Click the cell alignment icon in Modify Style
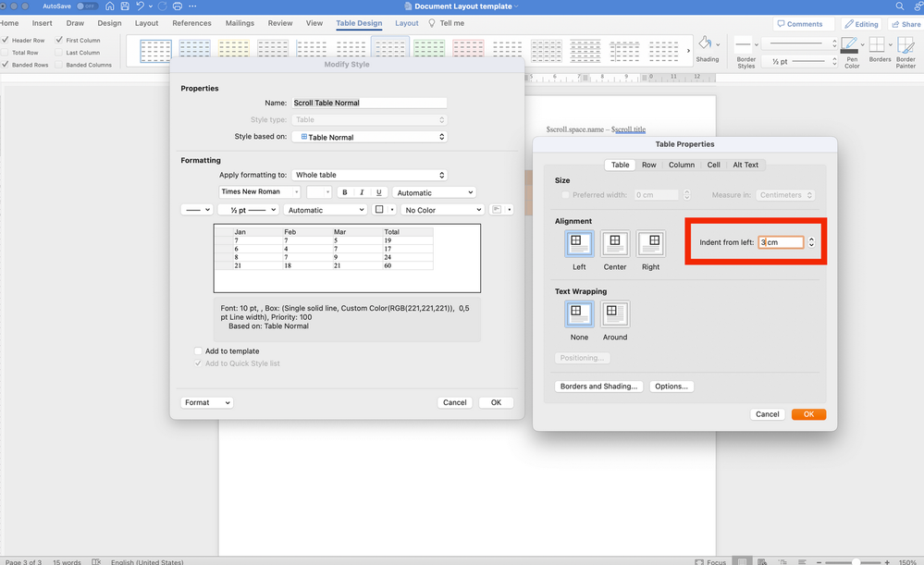This screenshot has width=924, height=565. [x=496, y=210]
